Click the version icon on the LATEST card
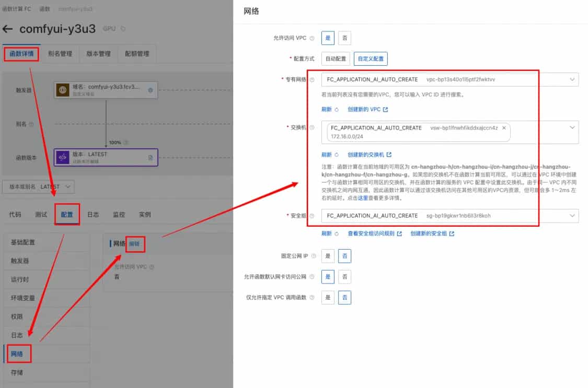Screen dimensions: 588x388 tap(64, 156)
